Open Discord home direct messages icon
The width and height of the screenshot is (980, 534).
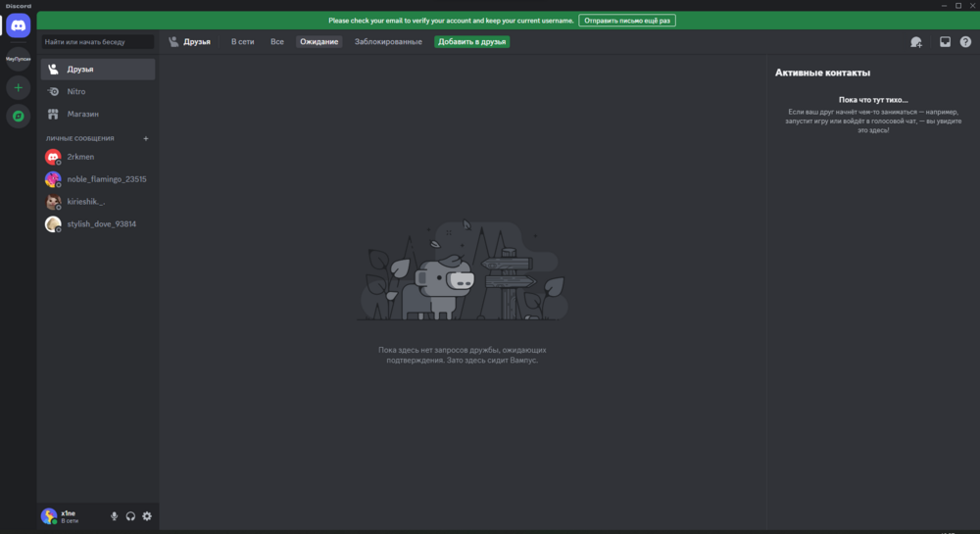pos(18,25)
